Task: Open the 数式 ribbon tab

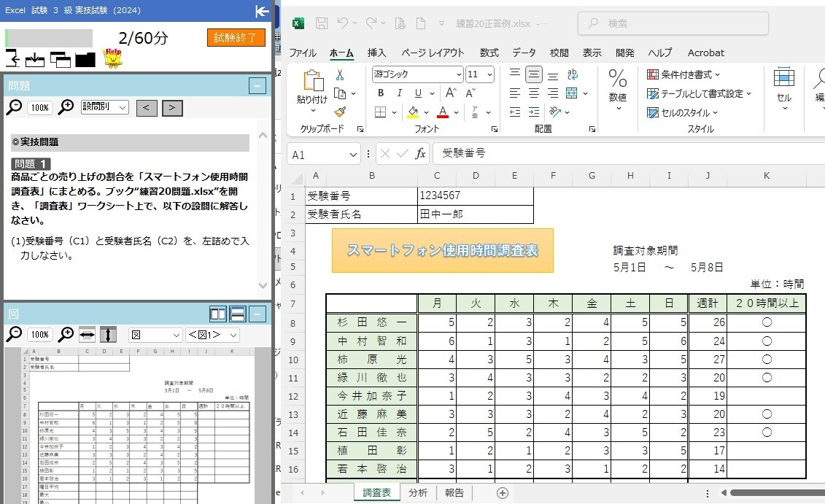Action: 489,53
